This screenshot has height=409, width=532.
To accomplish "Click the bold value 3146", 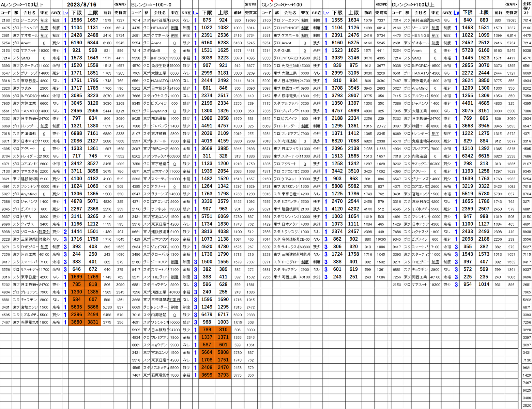I will tap(353, 58).
